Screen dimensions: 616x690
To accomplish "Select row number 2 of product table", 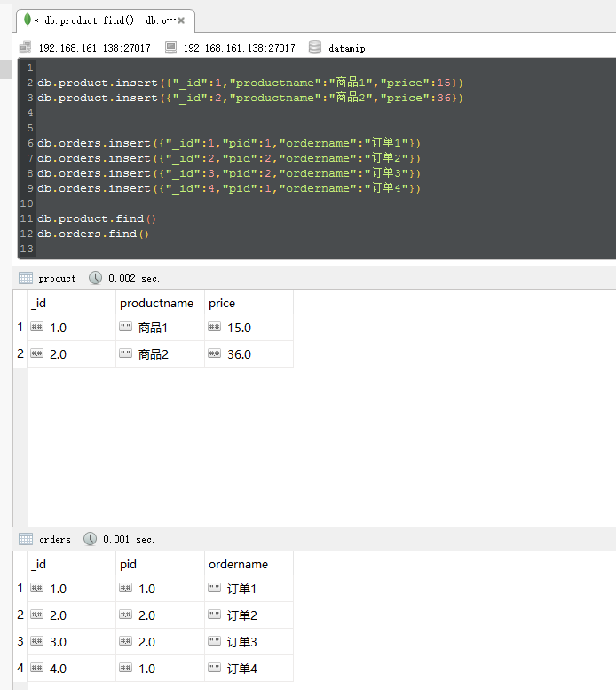I will [x=20, y=353].
